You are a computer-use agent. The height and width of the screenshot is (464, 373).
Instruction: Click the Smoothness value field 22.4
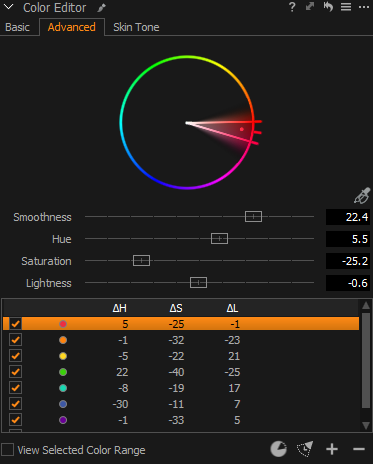pos(348,217)
